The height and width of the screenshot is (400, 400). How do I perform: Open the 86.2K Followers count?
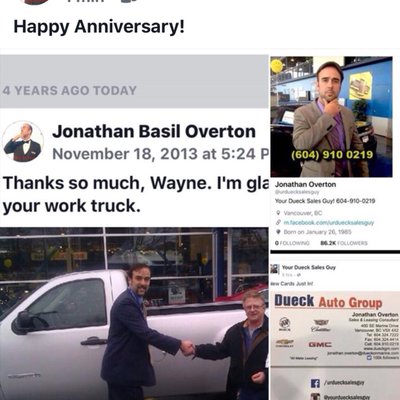point(344,243)
